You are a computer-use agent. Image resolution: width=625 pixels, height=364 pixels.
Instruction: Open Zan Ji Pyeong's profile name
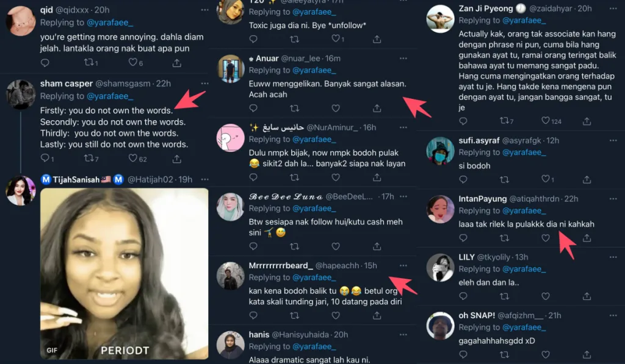click(485, 9)
